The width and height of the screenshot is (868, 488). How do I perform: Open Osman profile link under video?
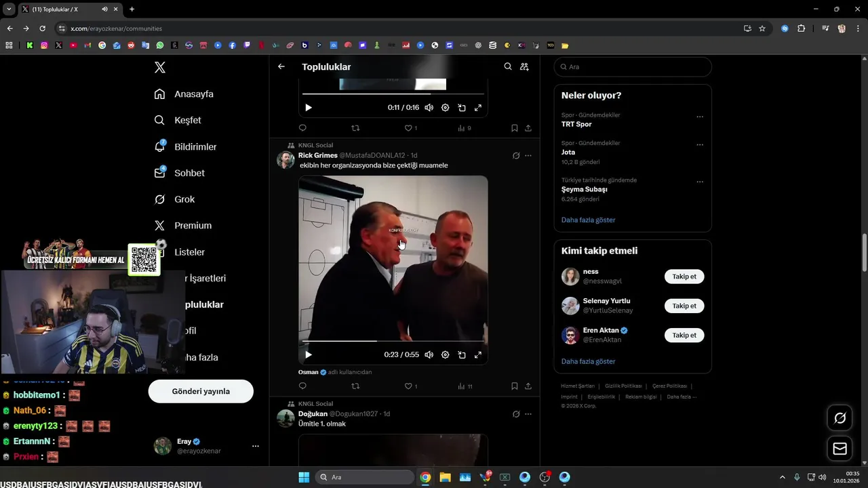pyautogui.click(x=309, y=372)
